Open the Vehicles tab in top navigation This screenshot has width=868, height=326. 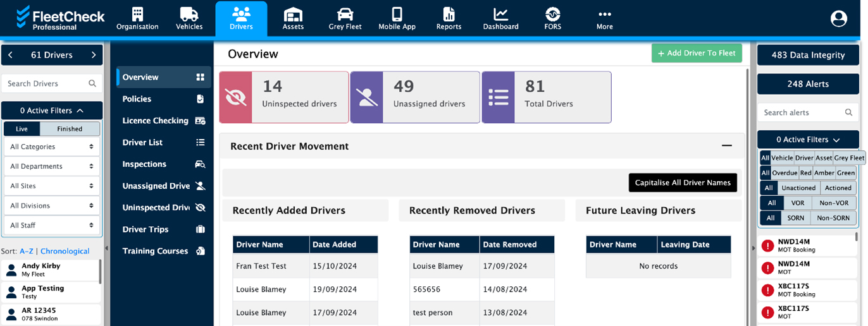pyautogui.click(x=189, y=19)
